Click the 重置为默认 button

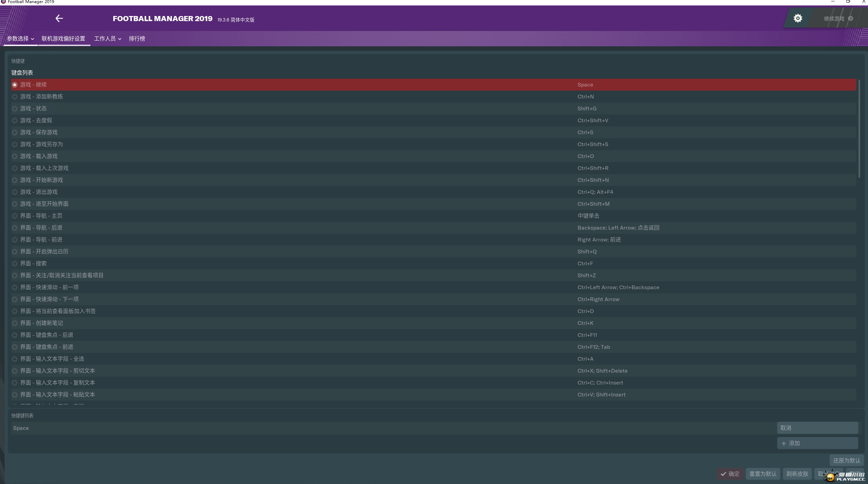pos(763,474)
